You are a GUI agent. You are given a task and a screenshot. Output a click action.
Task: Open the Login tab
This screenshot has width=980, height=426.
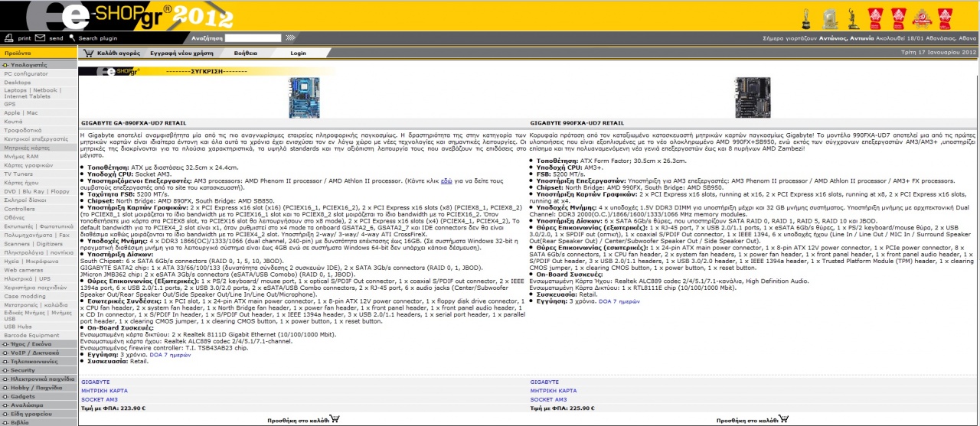[299, 54]
